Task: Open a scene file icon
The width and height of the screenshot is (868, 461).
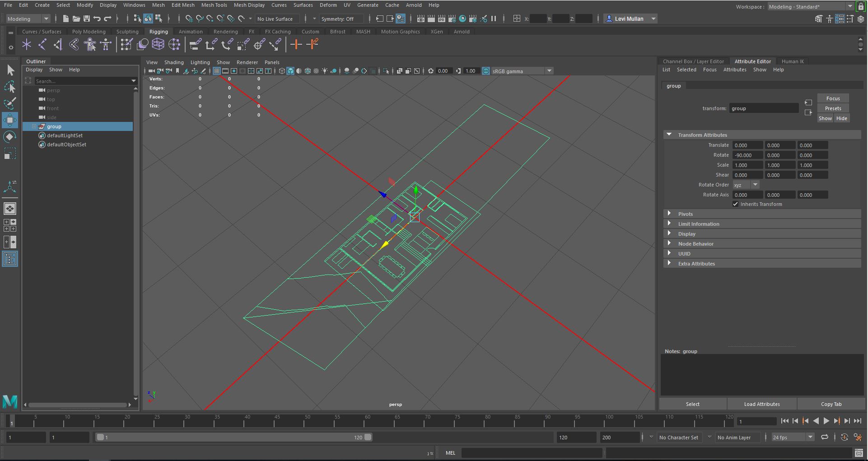Action: (76, 19)
